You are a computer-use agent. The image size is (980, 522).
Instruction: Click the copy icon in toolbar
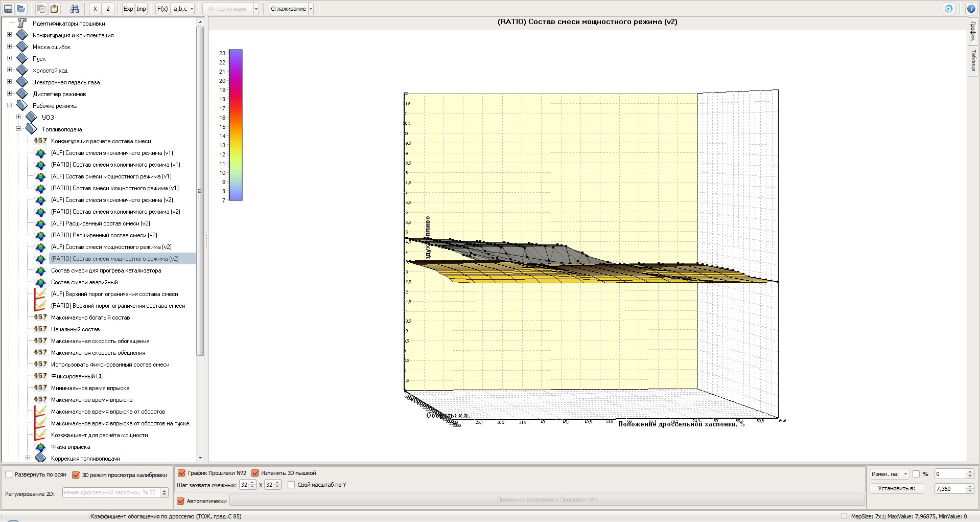click(x=41, y=9)
